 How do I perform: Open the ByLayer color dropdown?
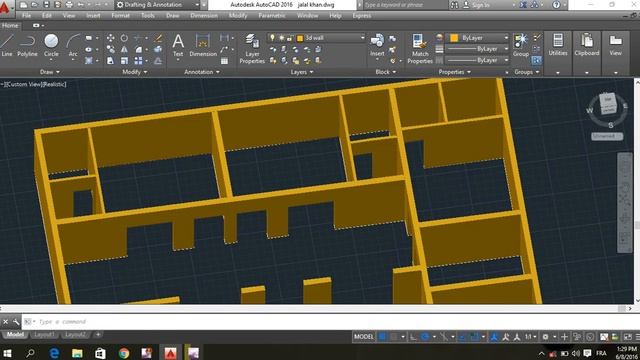[478, 38]
